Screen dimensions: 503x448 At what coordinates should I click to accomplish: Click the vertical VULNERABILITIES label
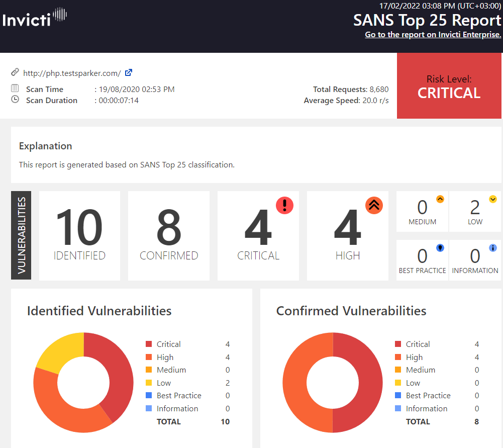21,235
